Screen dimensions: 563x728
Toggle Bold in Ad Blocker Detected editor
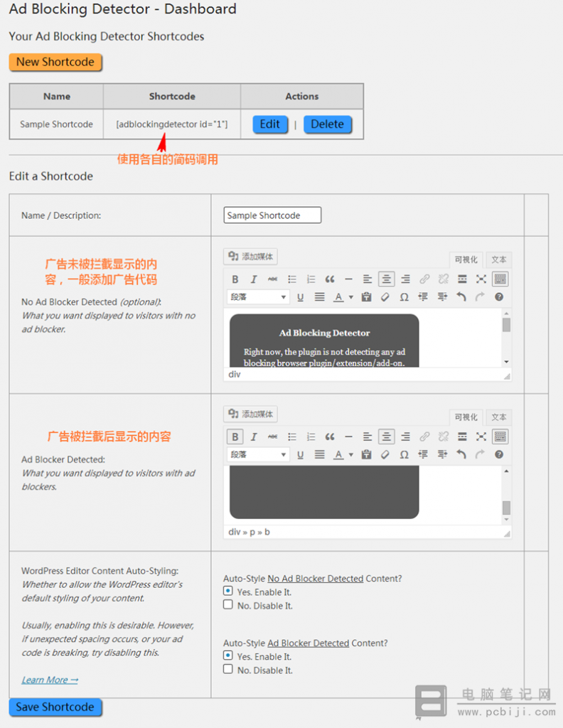235,437
